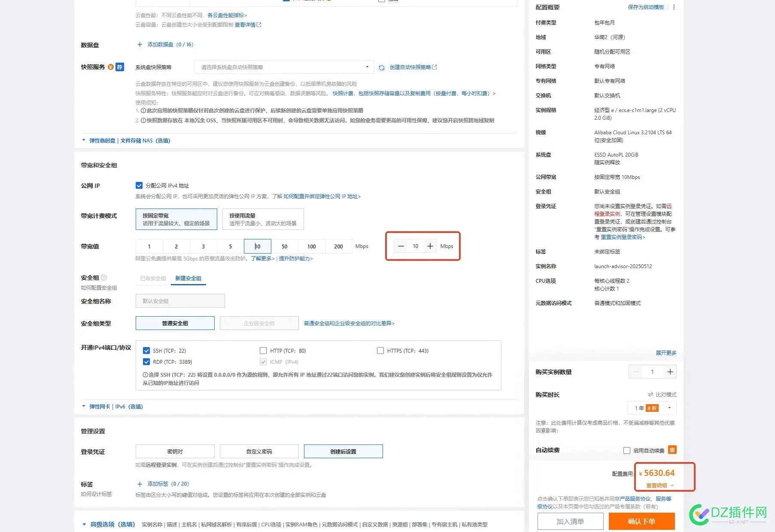Switch to the 新建安全组 tab
775x532 pixels.
click(188, 278)
